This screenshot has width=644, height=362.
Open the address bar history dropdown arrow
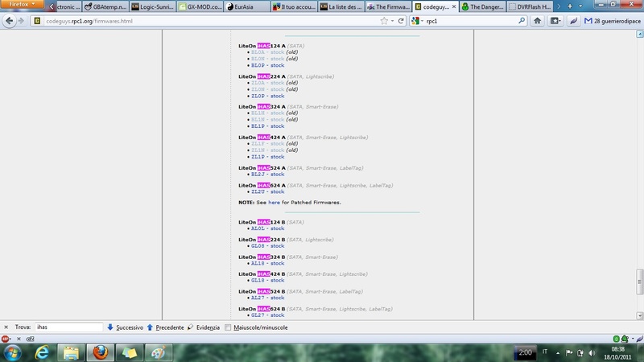394,21
